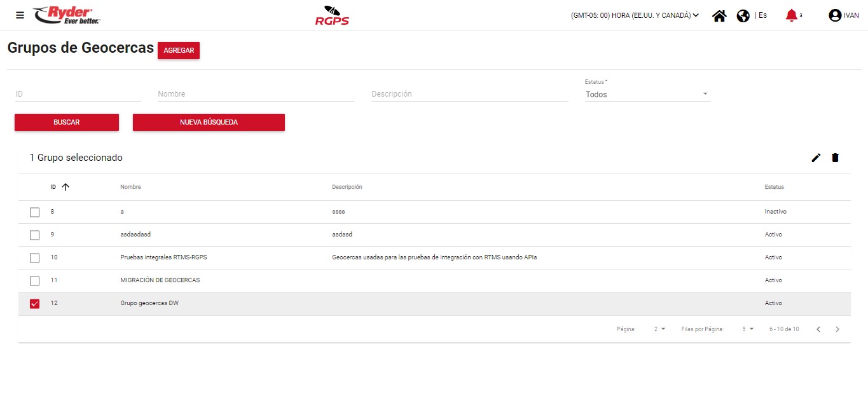Open the hamburger navigation menu
Image resolution: width=868 pixels, height=417 pixels.
[x=20, y=15]
